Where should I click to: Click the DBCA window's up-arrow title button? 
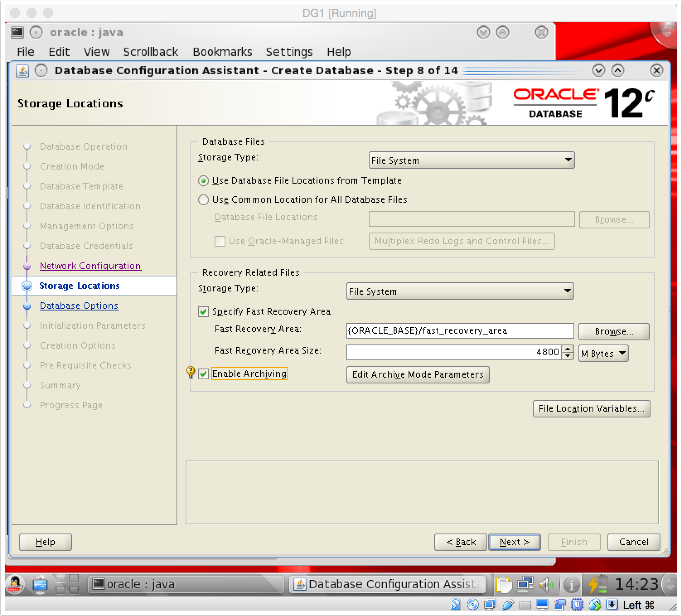pyautogui.click(x=618, y=70)
